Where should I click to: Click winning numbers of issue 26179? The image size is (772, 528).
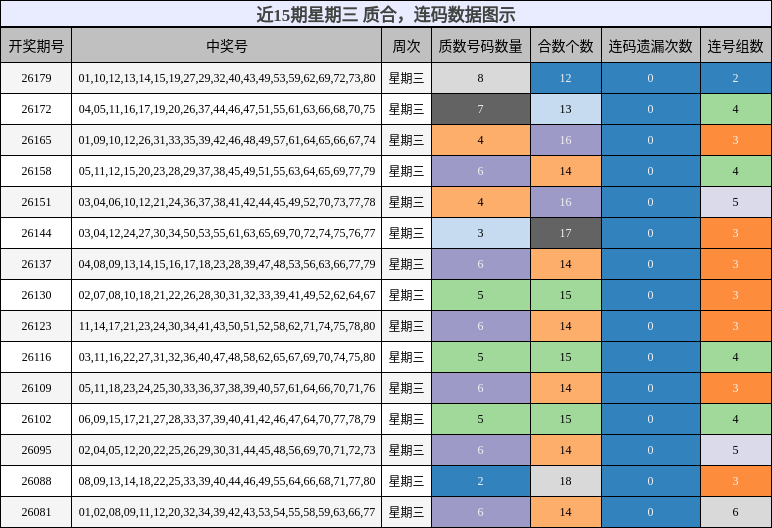coord(226,78)
